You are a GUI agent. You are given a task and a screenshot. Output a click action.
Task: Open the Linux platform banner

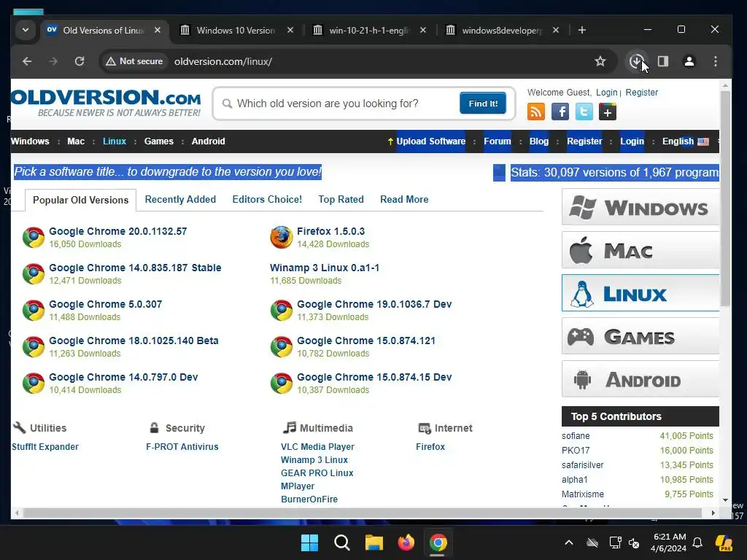coord(640,293)
